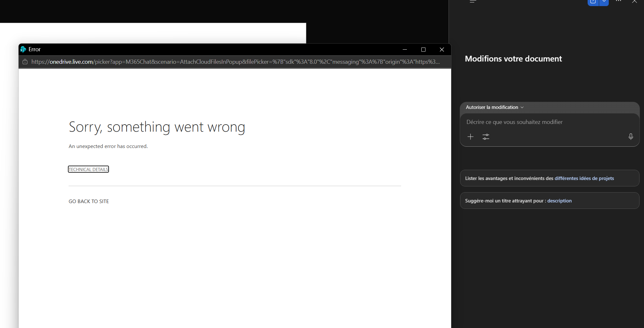Focus the 'Décrire ce que vous souhaitez modifier' field
644x328 pixels.
point(549,122)
